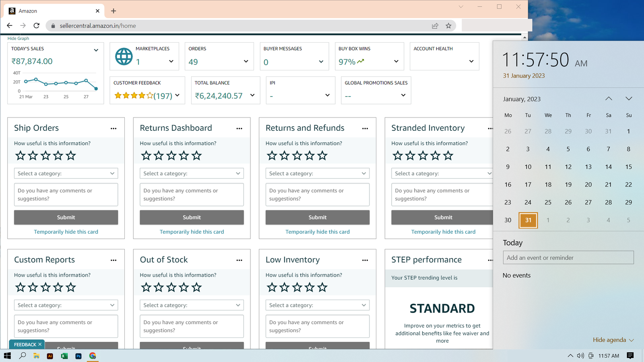Open the Windows notification center icon
The image size is (644, 362).
[630, 356]
